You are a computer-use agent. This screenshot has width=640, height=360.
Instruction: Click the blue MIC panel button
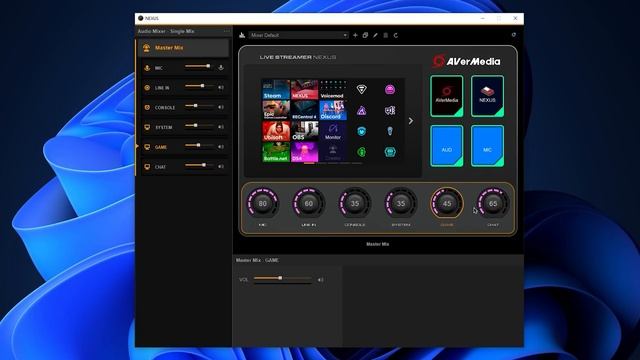pyautogui.click(x=487, y=146)
